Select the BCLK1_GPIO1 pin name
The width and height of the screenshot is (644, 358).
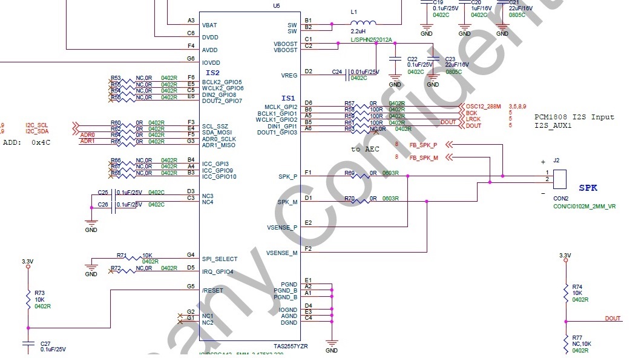277,114
